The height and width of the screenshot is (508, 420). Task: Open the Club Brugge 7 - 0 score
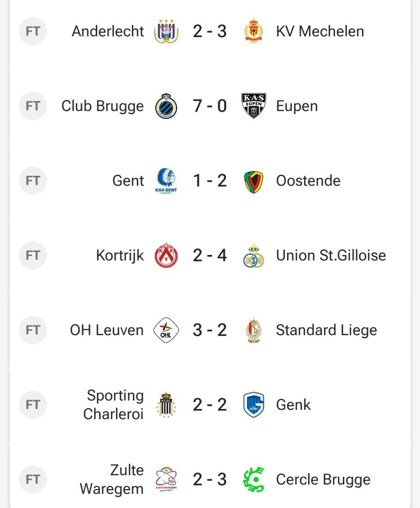tap(210, 106)
